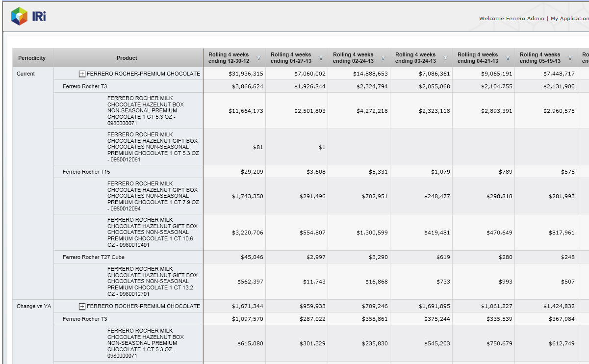Expand Ferrero Rocher-Premium Chocolate in Current section

click(x=82, y=74)
